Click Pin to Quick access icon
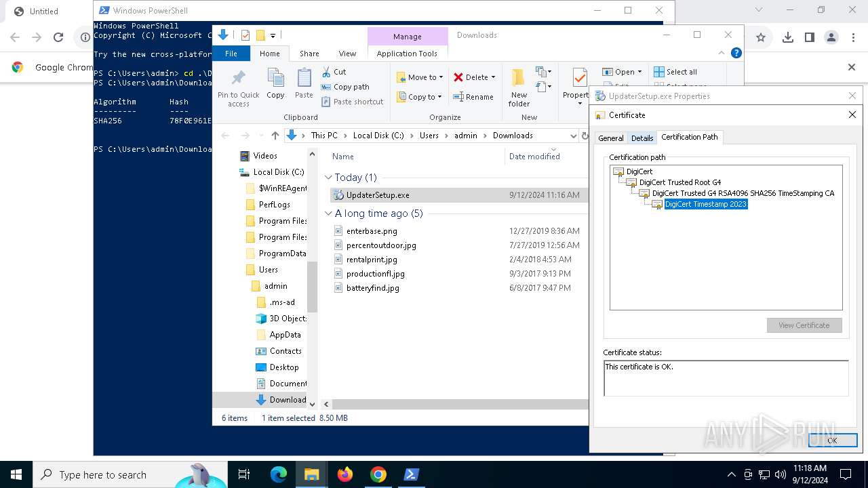 pyautogui.click(x=238, y=78)
